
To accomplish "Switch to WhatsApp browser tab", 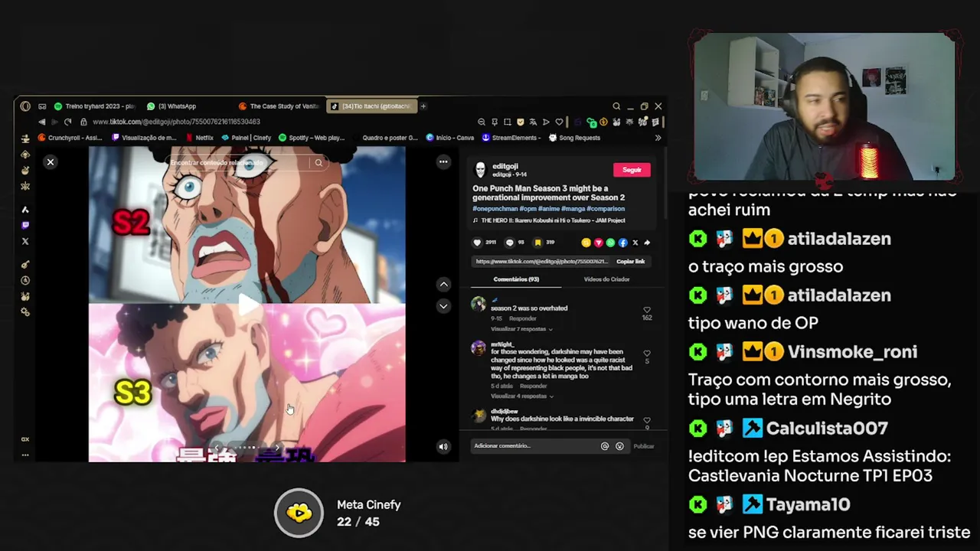I will (x=172, y=106).
